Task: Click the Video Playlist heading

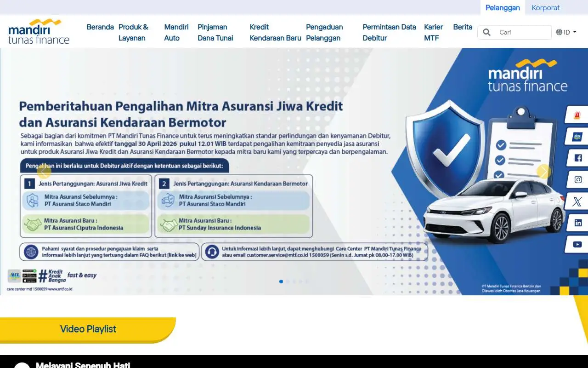Action: click(x=88, y=329)
